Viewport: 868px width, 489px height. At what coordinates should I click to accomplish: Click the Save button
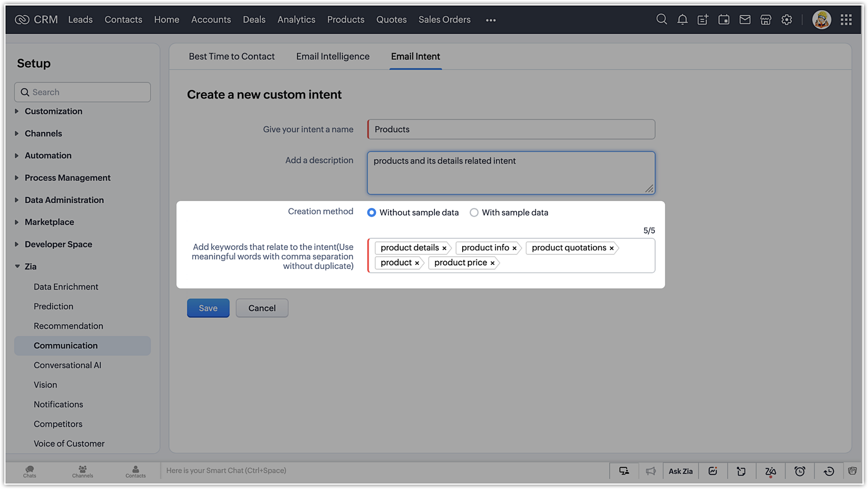tap(208, 308)
